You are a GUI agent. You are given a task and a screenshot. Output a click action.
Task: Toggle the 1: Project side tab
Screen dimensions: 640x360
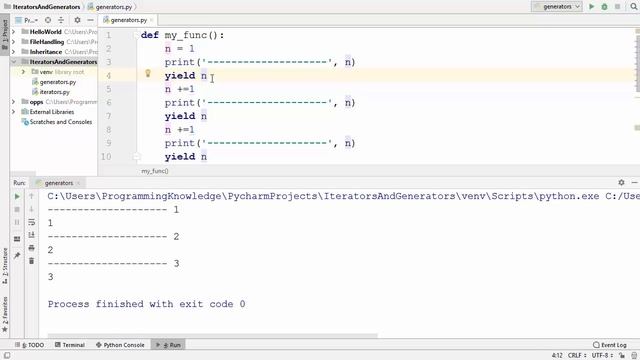(x=5, y=34)
